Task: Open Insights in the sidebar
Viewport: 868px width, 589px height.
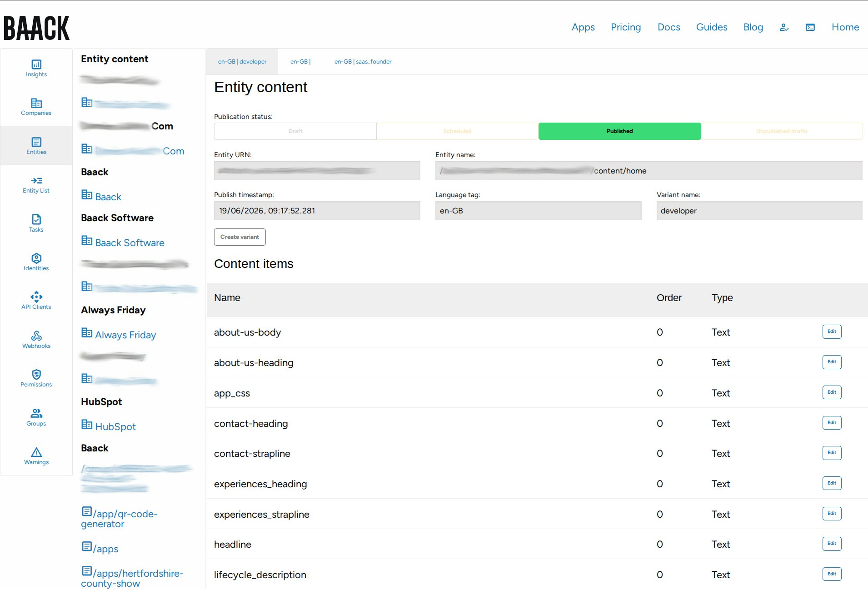Action: [36, 69]
